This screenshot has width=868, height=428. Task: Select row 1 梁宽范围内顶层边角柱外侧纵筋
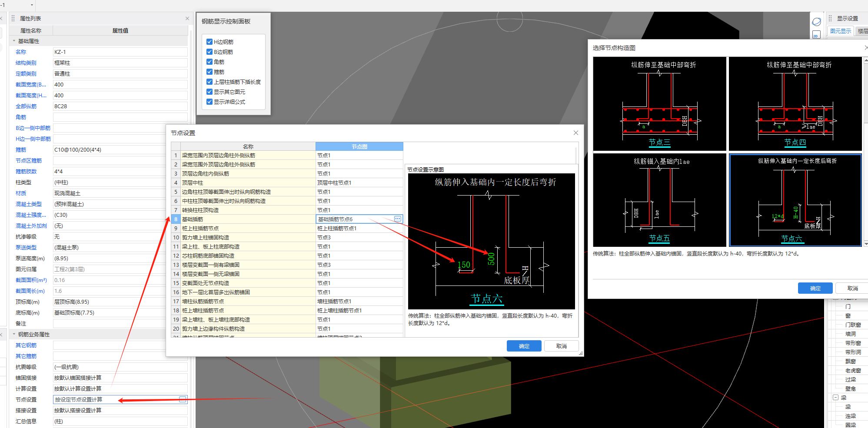(248, 155)
